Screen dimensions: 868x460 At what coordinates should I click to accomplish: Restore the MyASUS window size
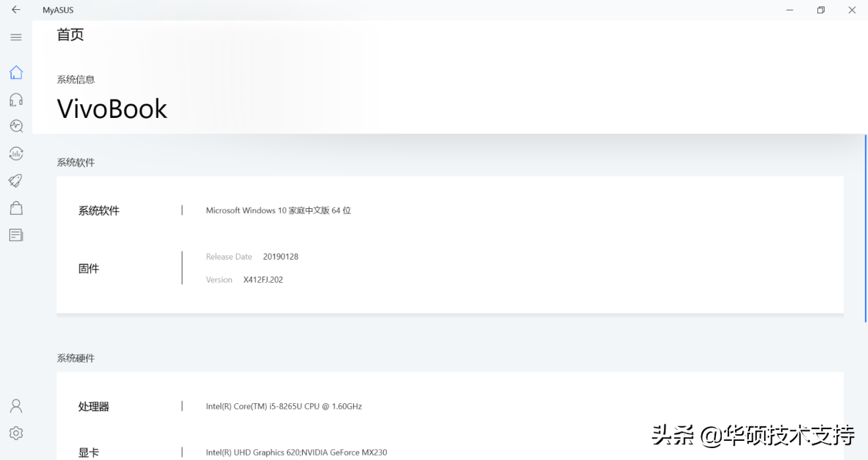coord(821,10)
